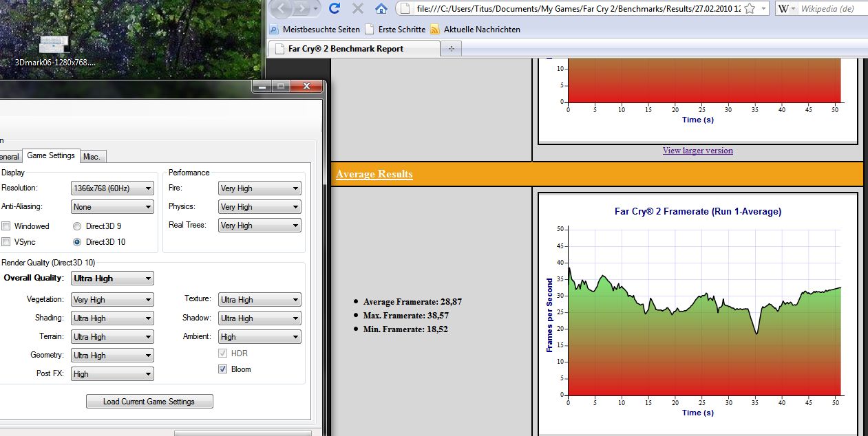Open the Physics performance dropdown
868x436 pixels.
[260, 206]
